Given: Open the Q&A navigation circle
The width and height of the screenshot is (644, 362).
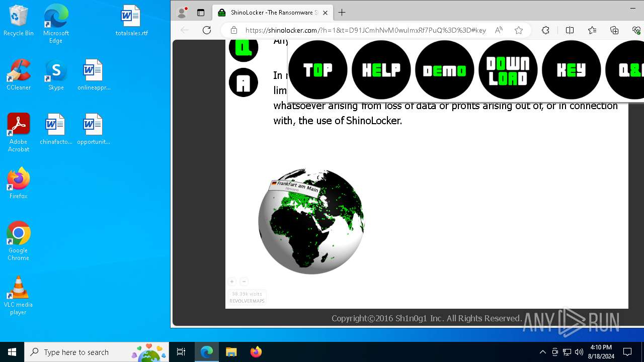Looking at the screenshot, I should (624, 70).
